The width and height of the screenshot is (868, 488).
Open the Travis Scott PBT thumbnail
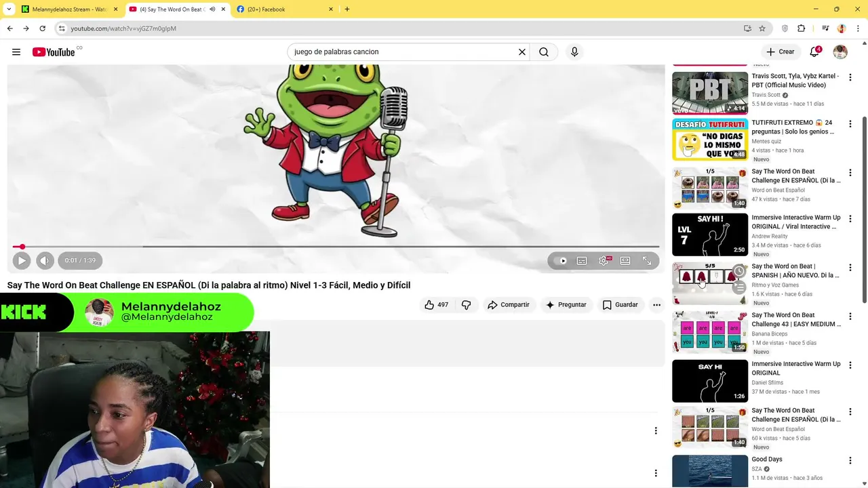pyautogui.click(x=710, y=93)
